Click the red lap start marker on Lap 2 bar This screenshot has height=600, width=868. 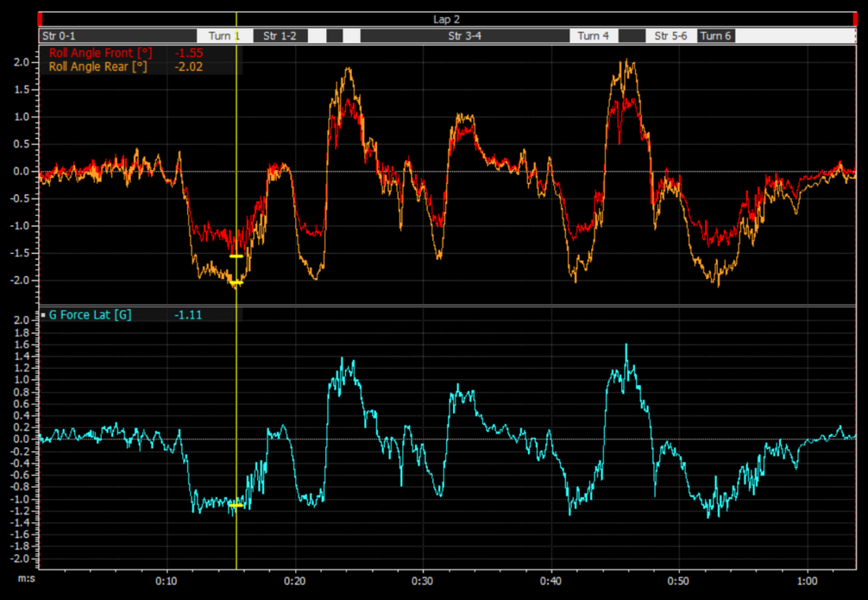[40, 20]
